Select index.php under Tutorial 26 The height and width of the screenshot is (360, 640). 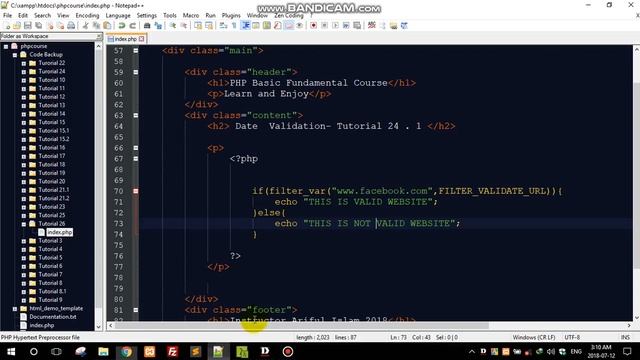59,232
